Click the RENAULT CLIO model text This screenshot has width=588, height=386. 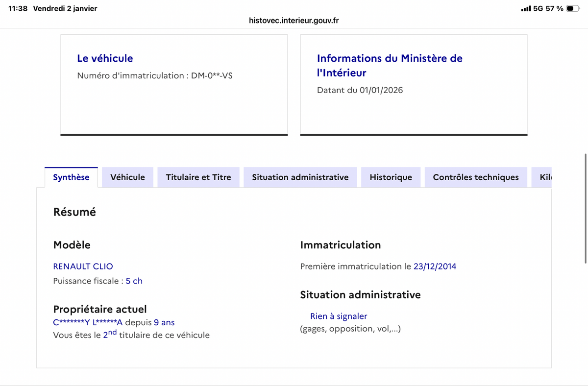pos(83,266)
